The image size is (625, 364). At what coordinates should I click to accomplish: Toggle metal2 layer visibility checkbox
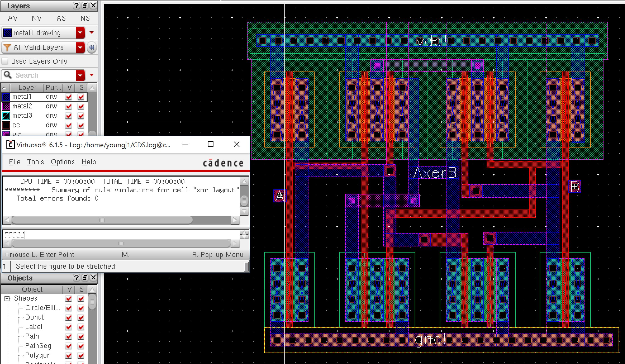[x=68, y=106]
